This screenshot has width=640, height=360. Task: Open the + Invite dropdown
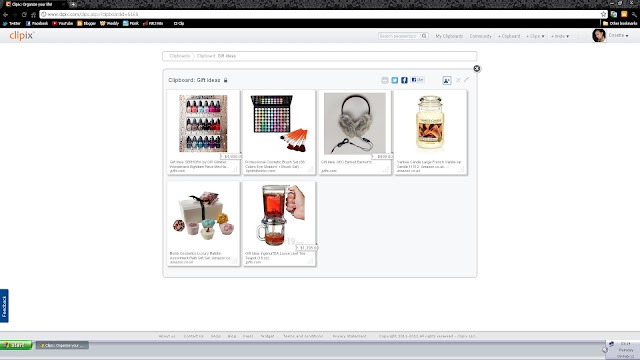[x=560, y=36]
